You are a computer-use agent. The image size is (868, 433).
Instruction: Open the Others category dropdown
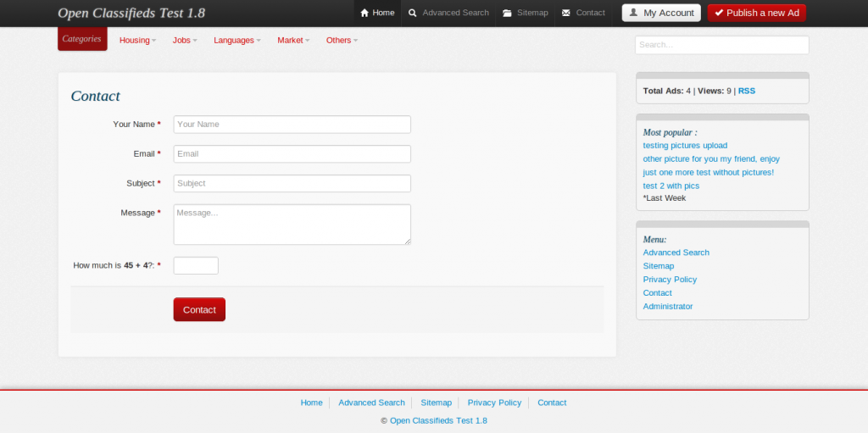(x=342, y=40)
